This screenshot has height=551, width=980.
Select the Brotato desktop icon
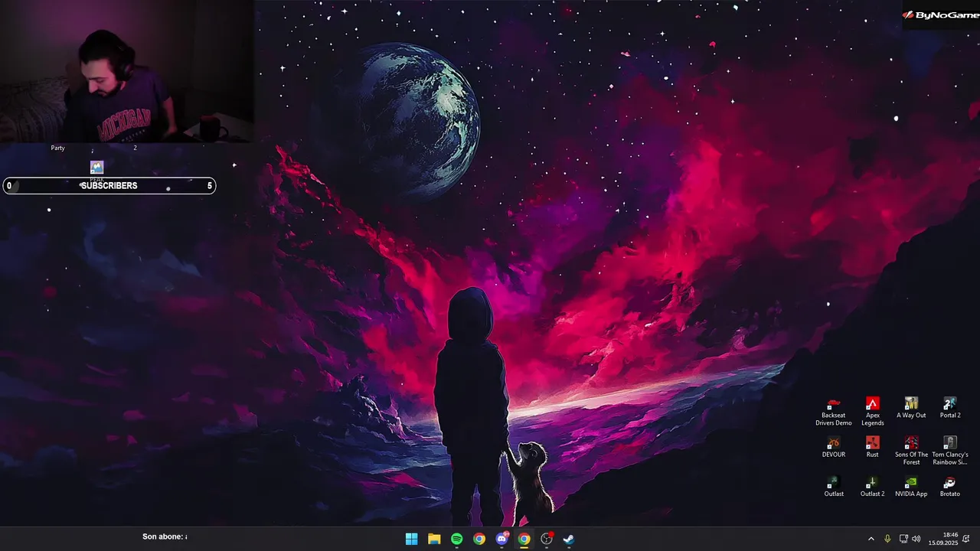tap(949, 487)
